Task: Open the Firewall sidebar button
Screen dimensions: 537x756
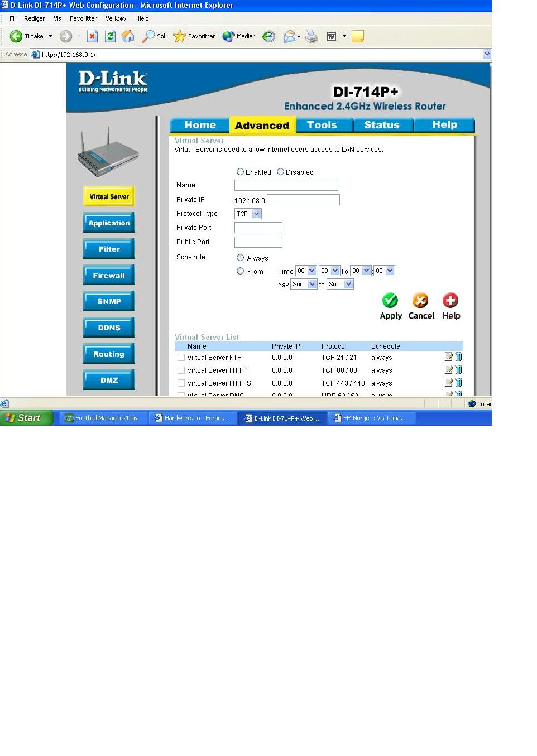Action: coord(109,275)
